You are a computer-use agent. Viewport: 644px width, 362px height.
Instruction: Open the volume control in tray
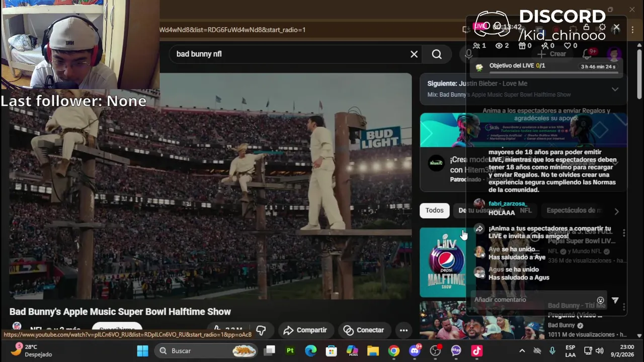point(599,351)
